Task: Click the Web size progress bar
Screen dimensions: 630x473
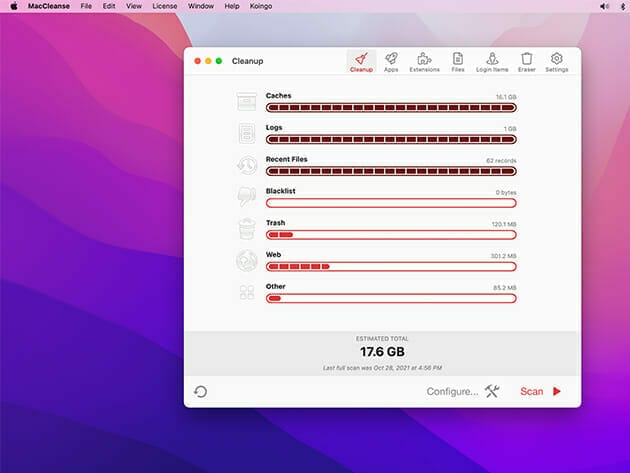Action: [x=391, y=267]
